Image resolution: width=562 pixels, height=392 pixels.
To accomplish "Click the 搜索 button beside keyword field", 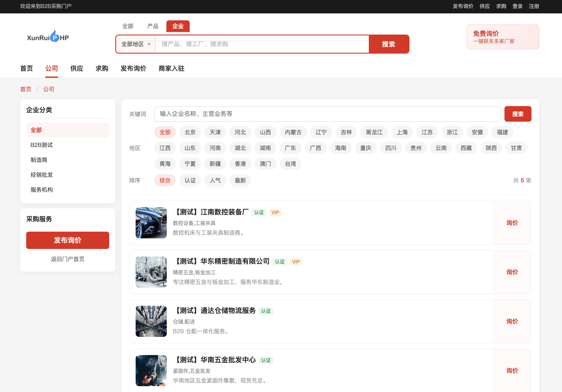I will coord(518,114).
